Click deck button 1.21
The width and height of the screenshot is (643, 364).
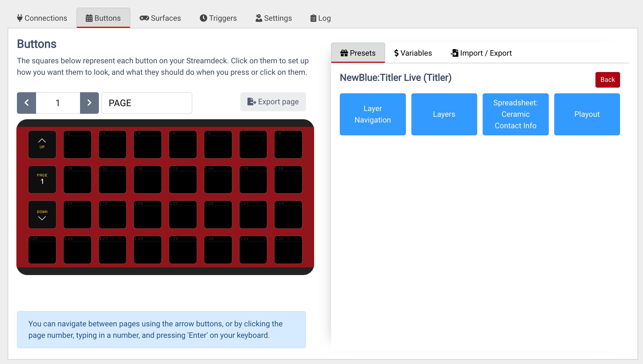pos(183,215)
